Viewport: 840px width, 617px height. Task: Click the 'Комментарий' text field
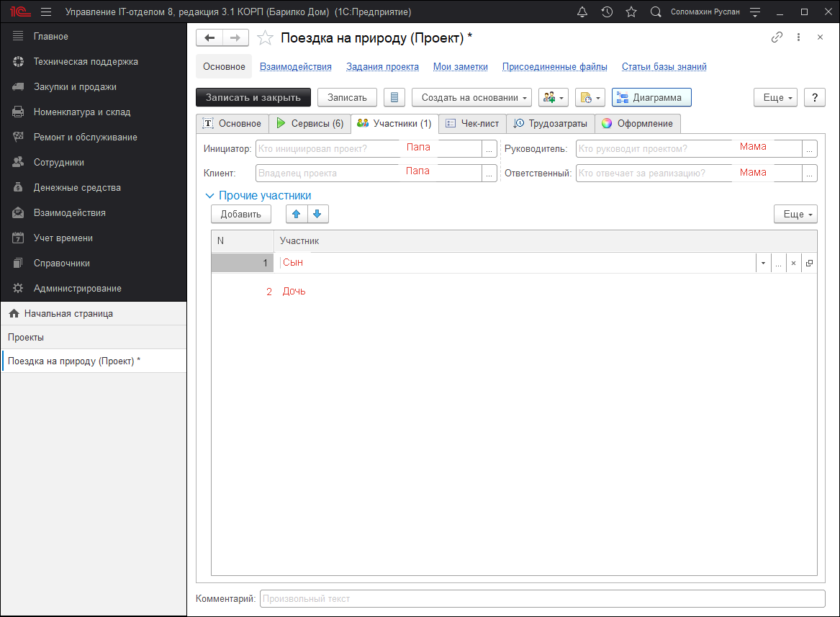coord(542,599)
